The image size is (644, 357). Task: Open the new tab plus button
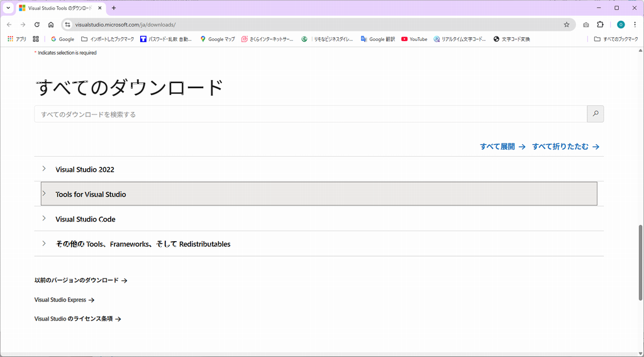[x=114, y=8]
